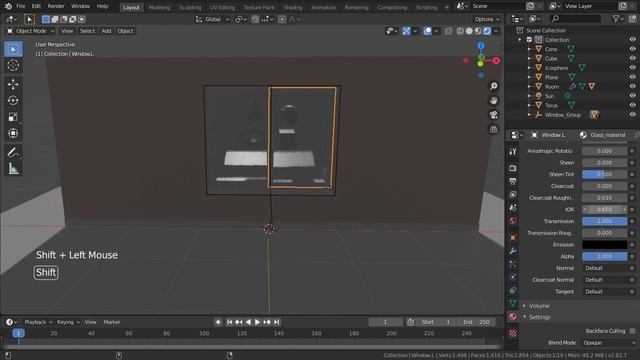Open the View Layer properties tab
This screenshot has height=360, width=640.
[x=513, y=194]
